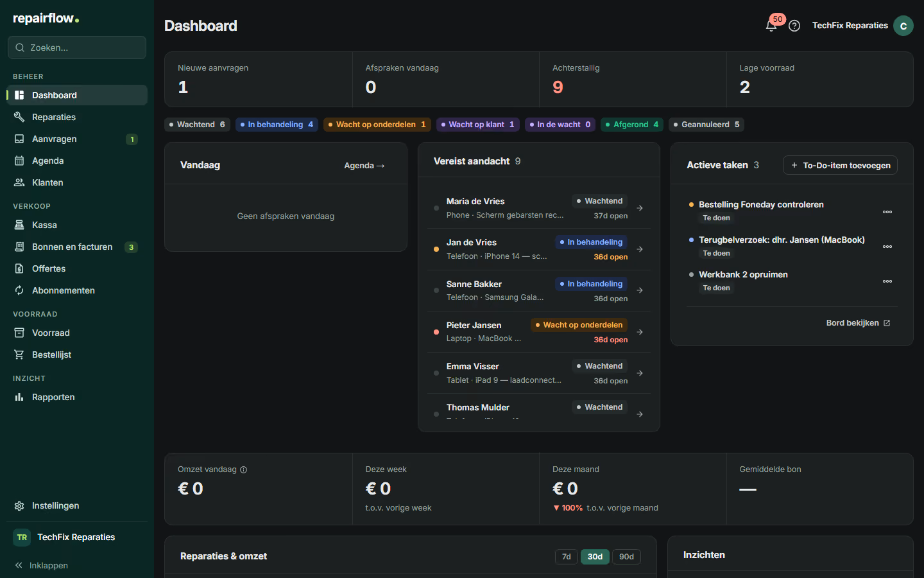Filter by In de wacht chip
Screen dimensions: 924x578
point(560,125)
